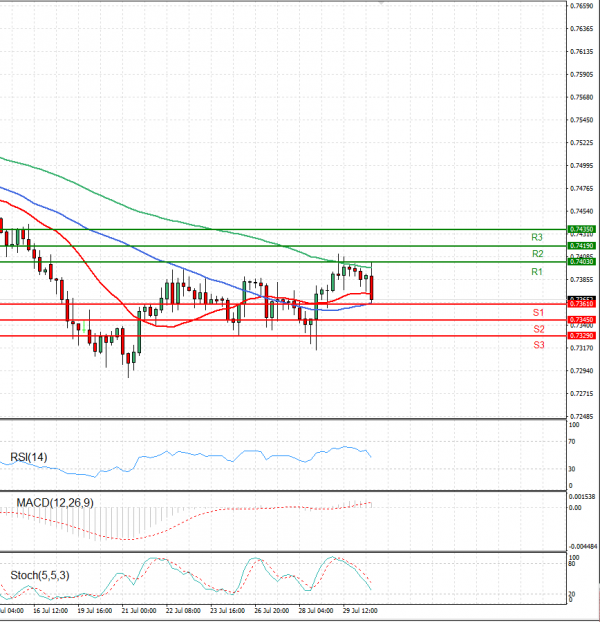Image resolution: width=600 pixels, height=622 pixels.
Task: Click the 22 Jul 08:00 time label
Action: pyautogui.click(x=183, y=611)
